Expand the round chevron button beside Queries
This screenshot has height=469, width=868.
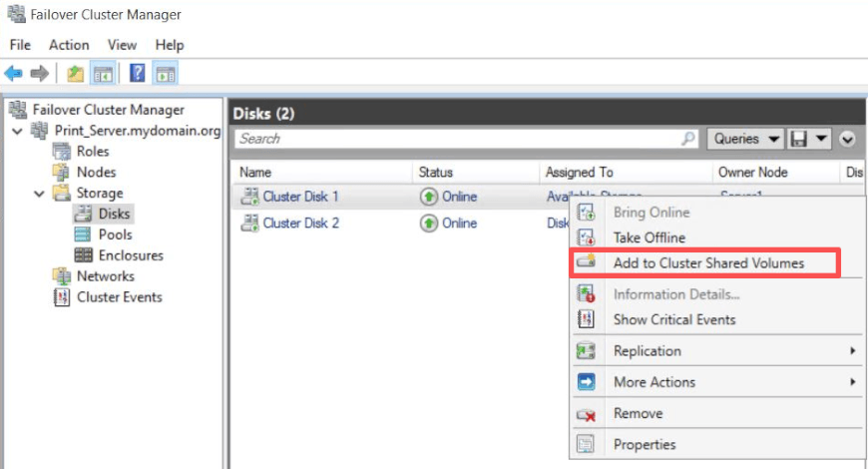click(x=847, y=139)
